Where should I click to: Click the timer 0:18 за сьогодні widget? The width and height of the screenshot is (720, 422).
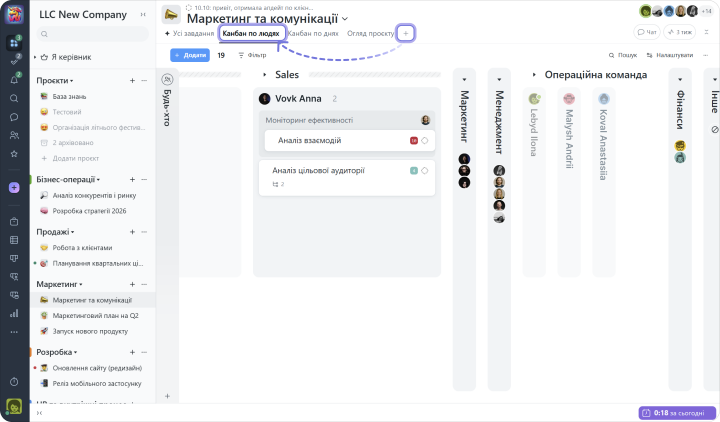(x=675, y=412)
